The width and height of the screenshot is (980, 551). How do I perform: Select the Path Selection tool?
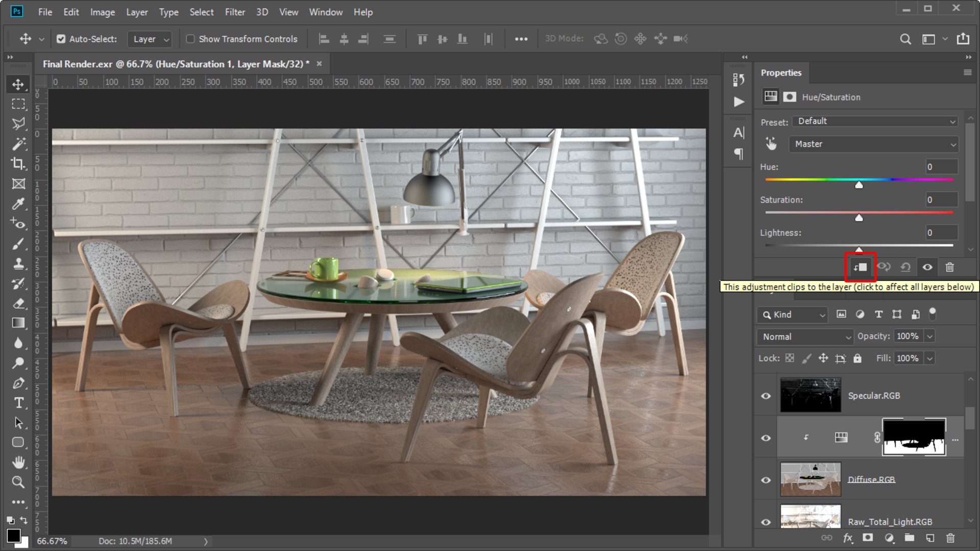(x=18, y=422)
